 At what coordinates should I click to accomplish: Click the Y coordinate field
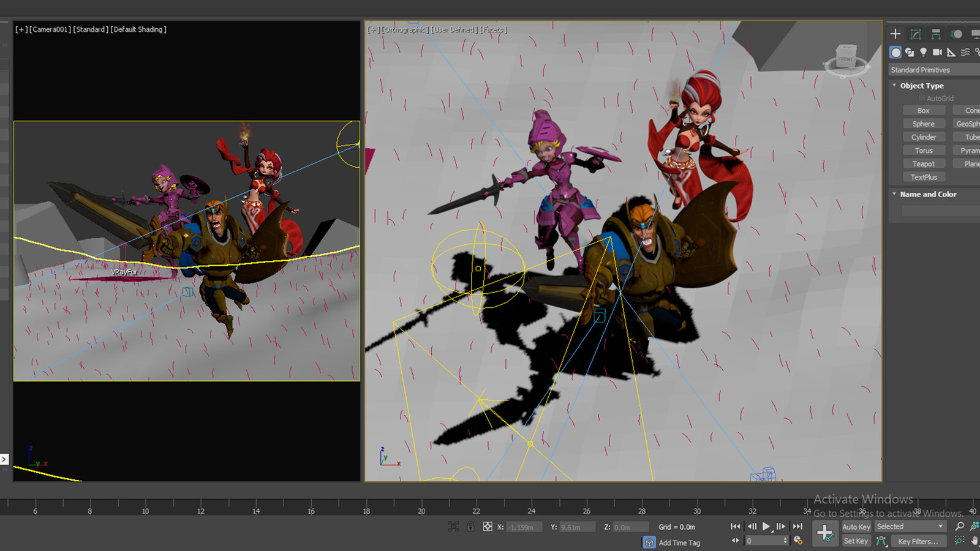pos(577,527)
